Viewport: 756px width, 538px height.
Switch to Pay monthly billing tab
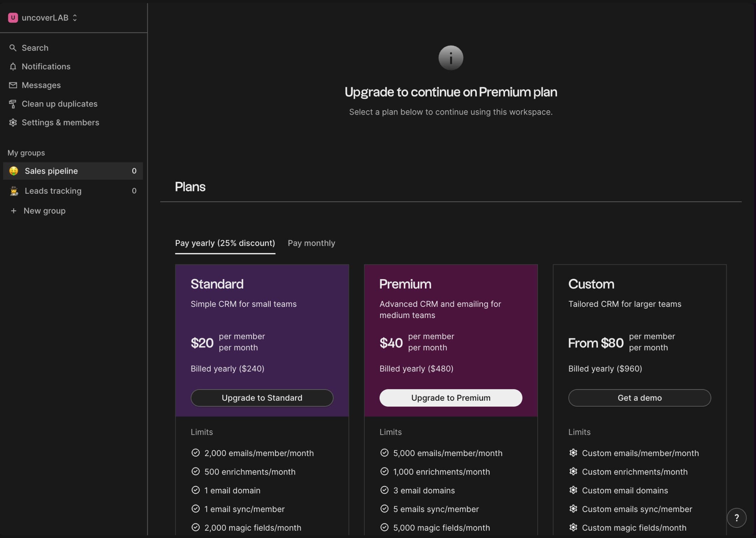click(x=311, y=243)
